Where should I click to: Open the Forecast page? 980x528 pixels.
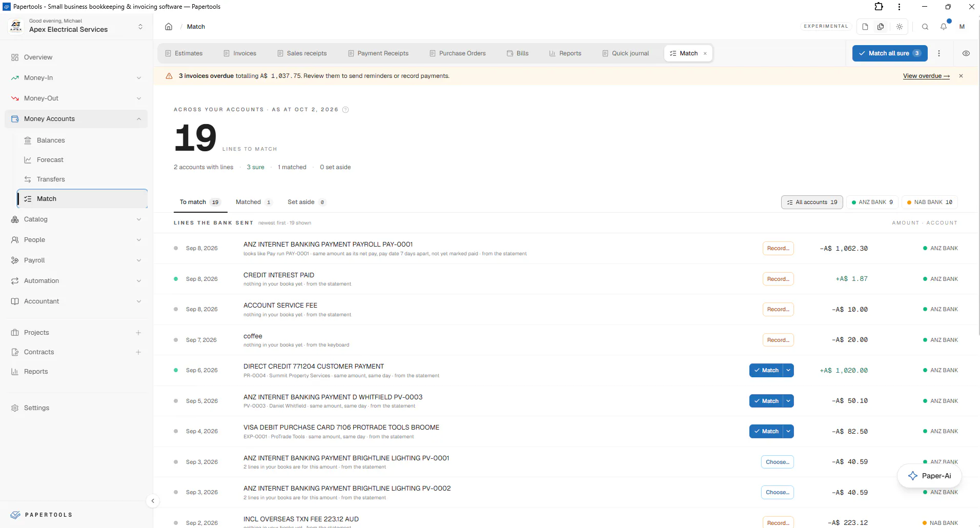click(83, 160)
